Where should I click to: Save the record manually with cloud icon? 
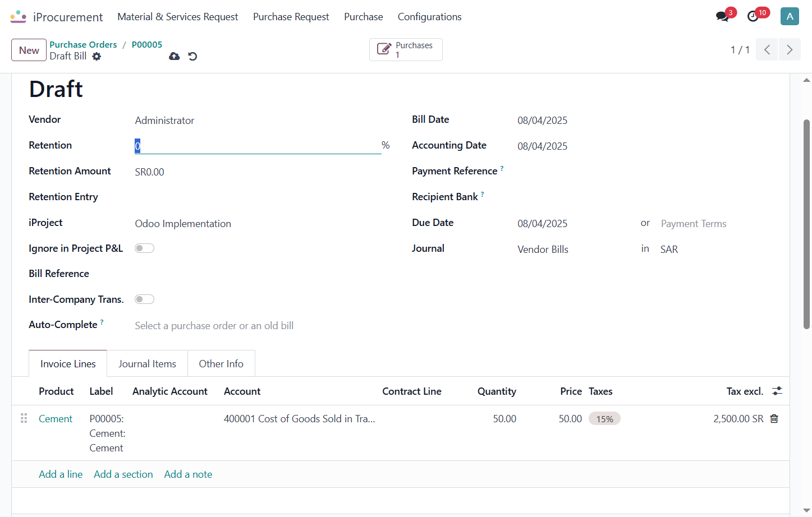(175, 56)
